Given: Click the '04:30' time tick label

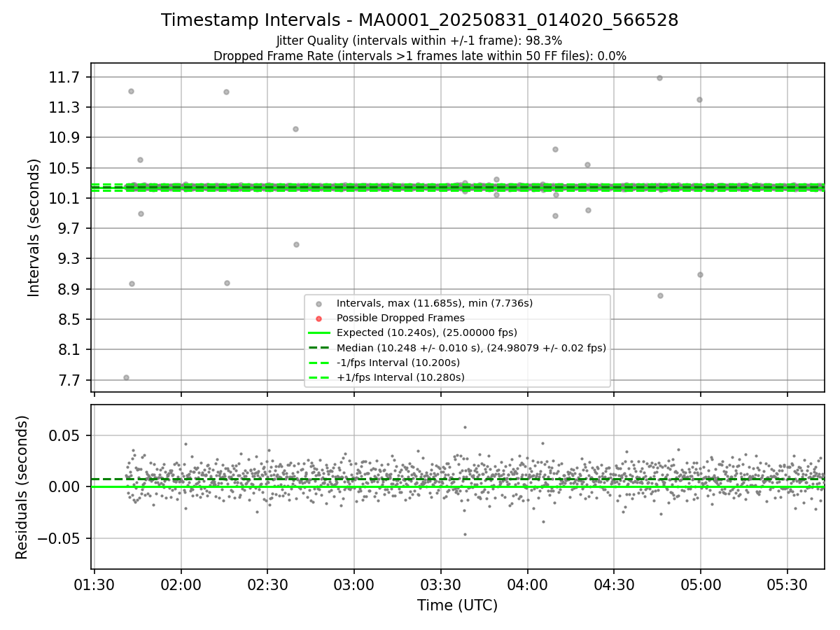Looking at the screenshot, I should pos(614,584).
